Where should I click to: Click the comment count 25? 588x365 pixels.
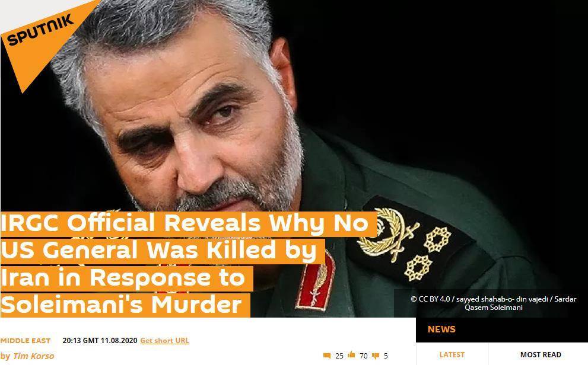[339, 356]
